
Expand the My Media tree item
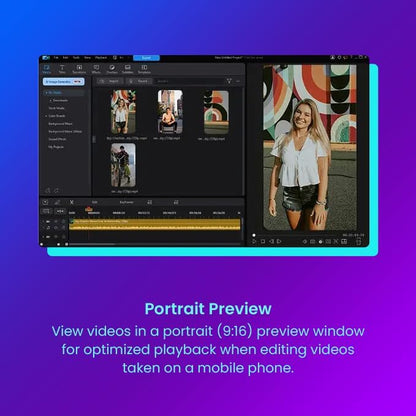[x=47, y=93]
